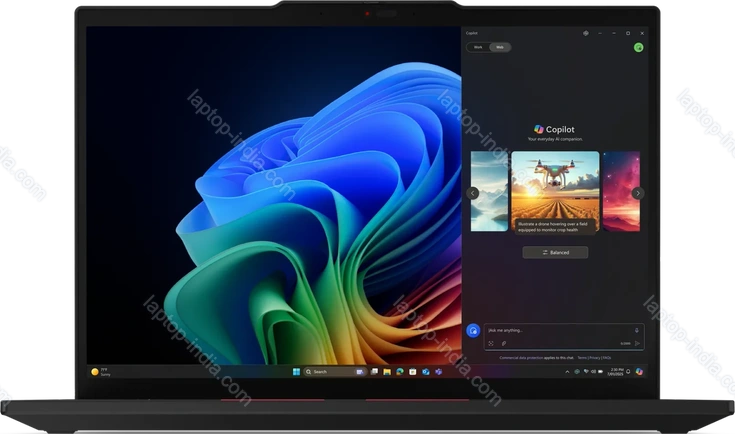
Task: Click the microphone icon in chat input
Action: [x=637, y=330]
